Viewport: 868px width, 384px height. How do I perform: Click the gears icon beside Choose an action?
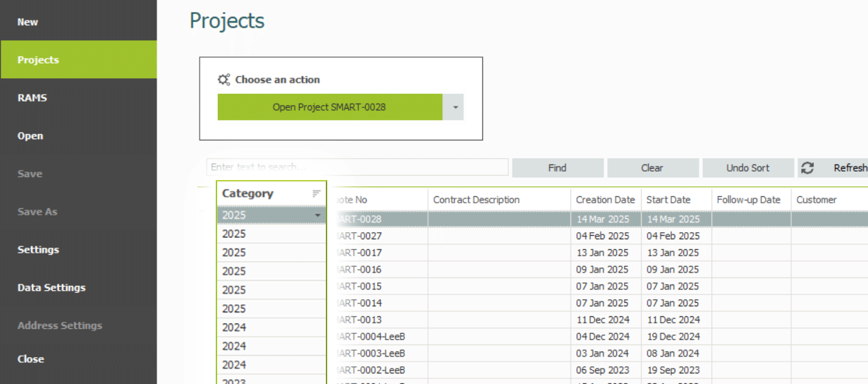[x=224, y=80]
